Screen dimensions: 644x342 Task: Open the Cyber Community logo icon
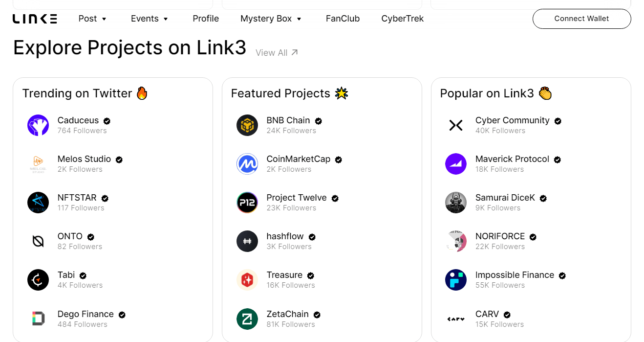point(456,125)
